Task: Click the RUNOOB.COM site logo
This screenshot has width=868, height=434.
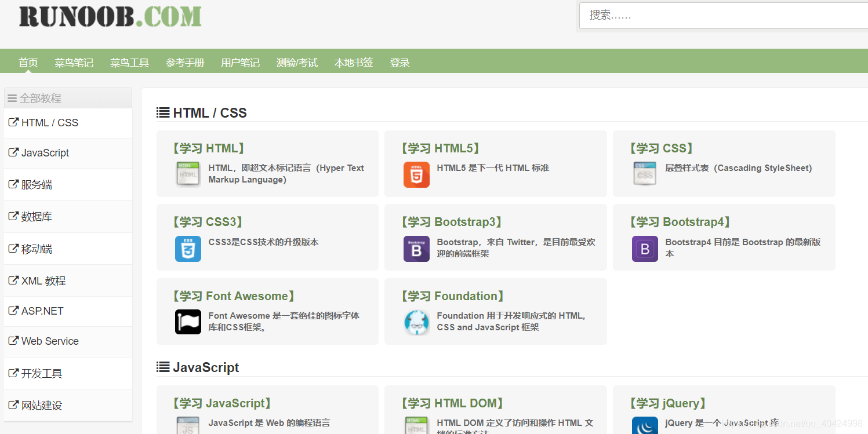Action: click(110, 16)
